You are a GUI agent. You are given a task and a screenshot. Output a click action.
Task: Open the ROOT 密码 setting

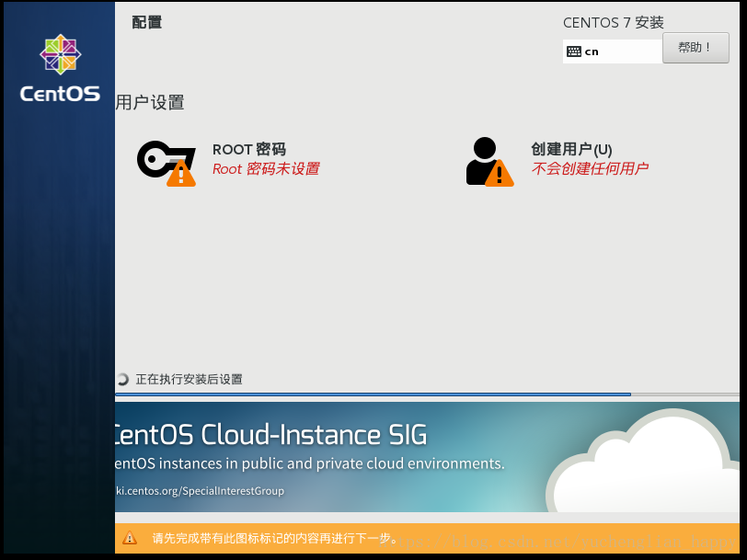[x=249, y=149]
